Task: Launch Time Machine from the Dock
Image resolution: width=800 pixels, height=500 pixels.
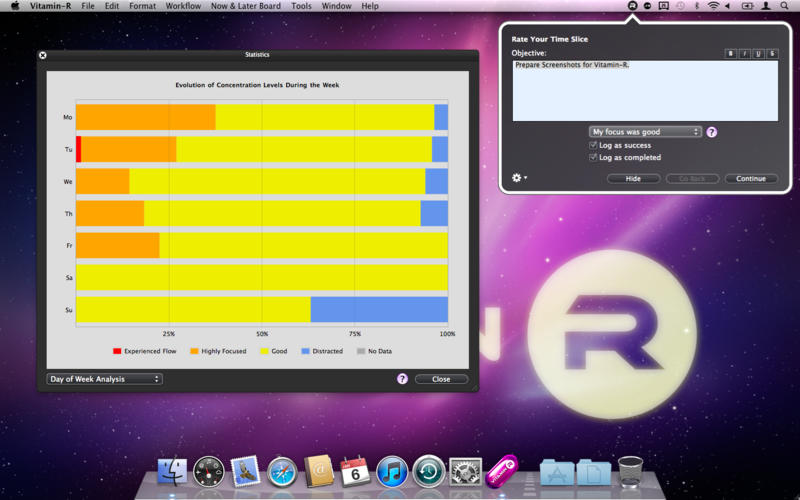Action: click(428, 470)
